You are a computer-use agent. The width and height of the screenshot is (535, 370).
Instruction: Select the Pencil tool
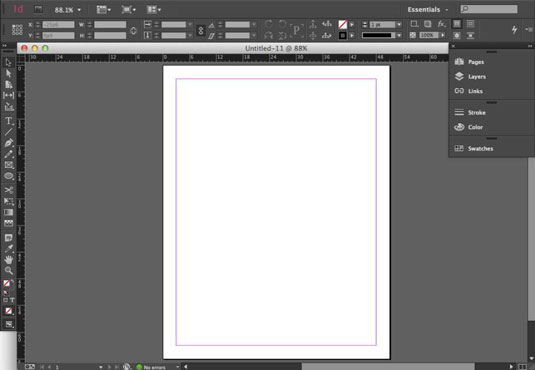click(x=9, y=154)
